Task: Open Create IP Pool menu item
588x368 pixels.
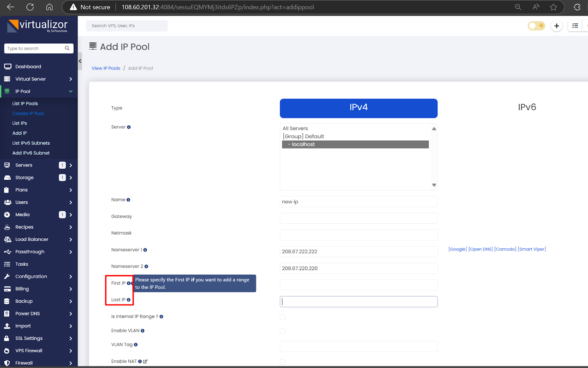Action: click(28, 113)
